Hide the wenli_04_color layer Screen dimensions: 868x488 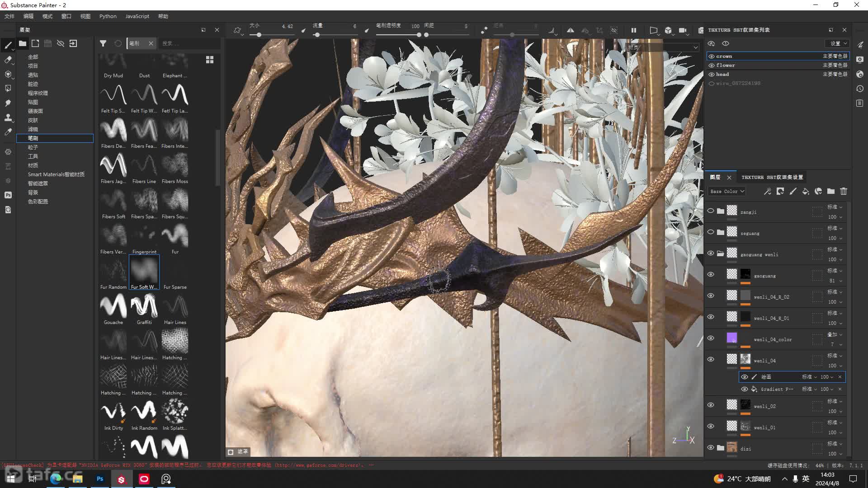[711, 338]
